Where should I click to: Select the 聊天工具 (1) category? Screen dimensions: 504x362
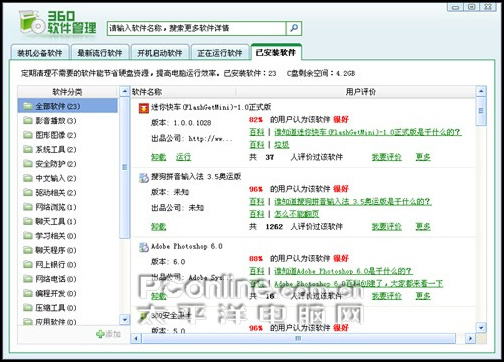(x=68, y=221)
